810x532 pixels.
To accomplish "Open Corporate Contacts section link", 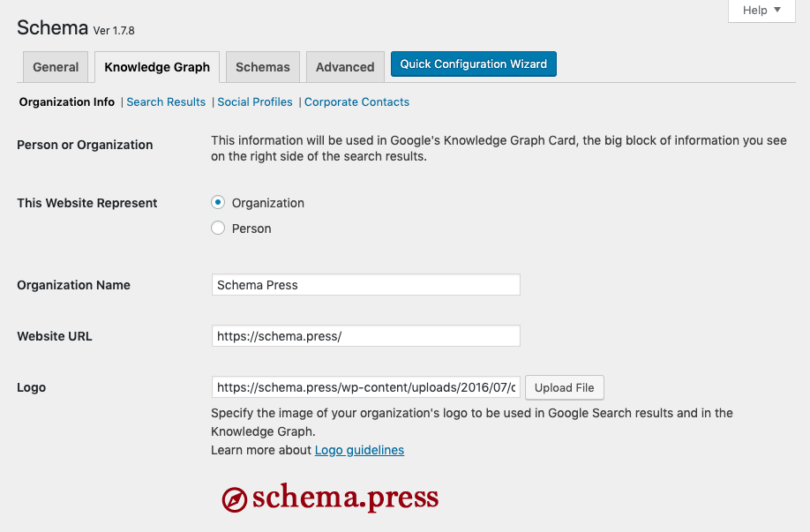I will point(356,102).
